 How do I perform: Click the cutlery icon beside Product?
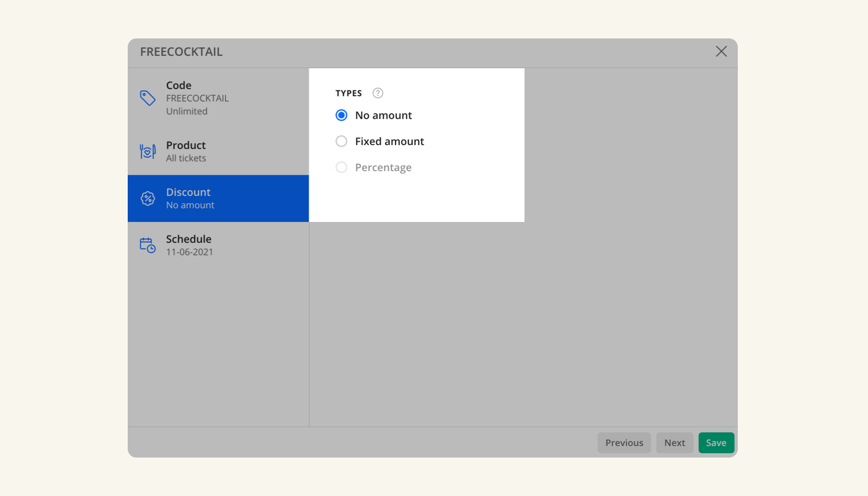tap(148, 151)
